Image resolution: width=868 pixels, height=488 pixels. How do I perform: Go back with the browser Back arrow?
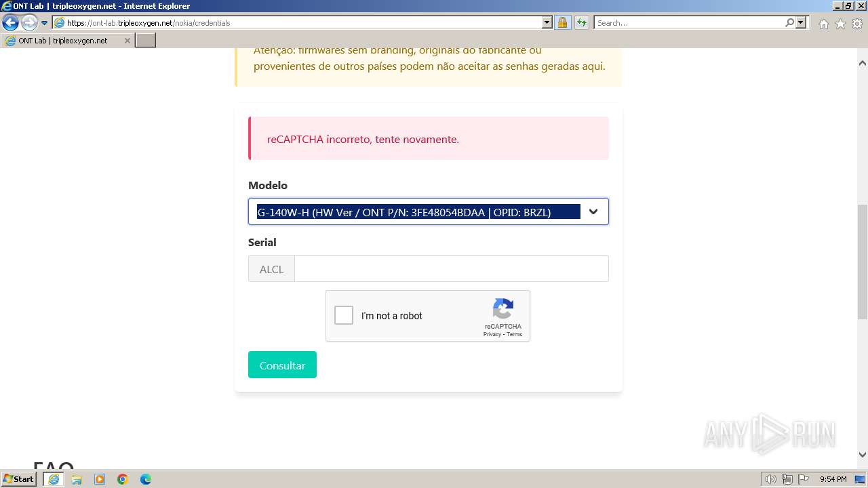(10, 22)
